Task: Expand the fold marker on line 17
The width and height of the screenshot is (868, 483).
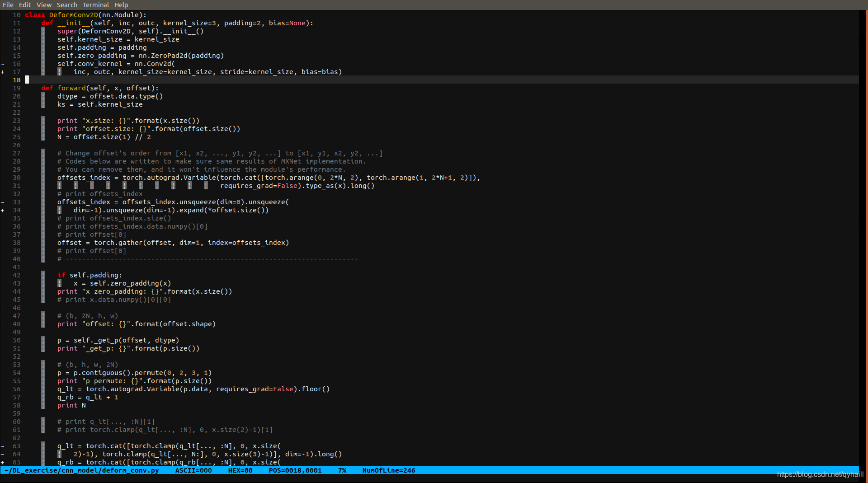Action: coord(3,72)
